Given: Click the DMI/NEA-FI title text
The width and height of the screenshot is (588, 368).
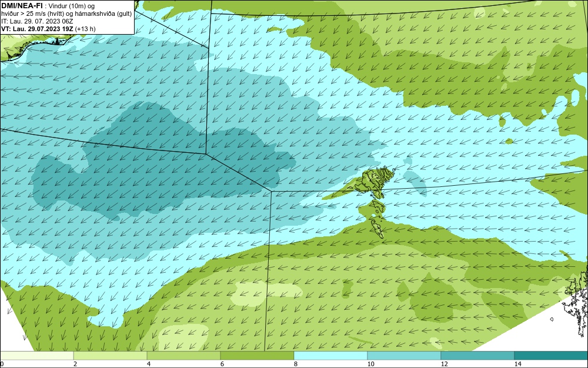Looking at the screenshot, I should point(22,6).
